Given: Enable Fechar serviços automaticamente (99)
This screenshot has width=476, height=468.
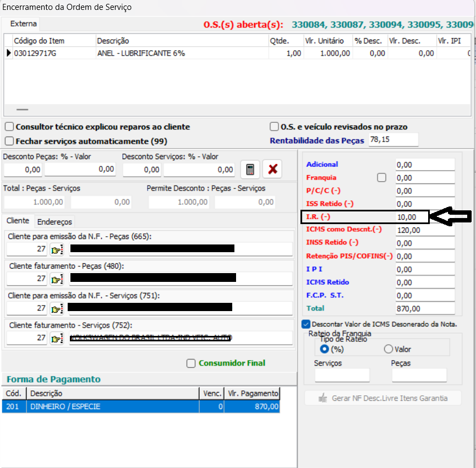Looking at the screenshot, I should click(x=9, y=141).
